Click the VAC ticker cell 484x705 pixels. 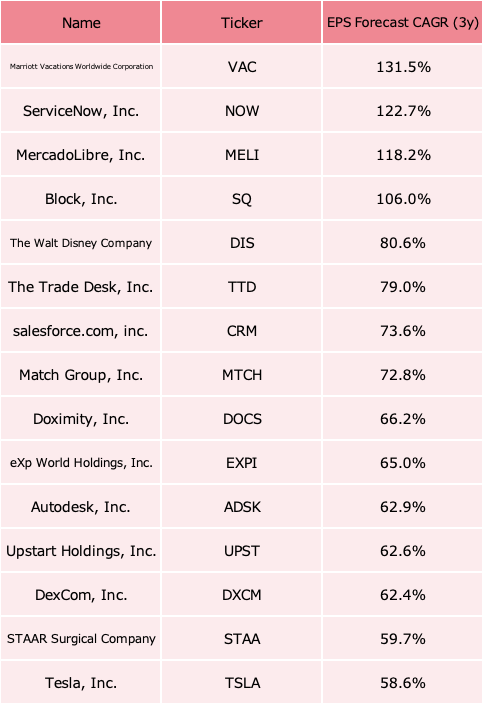point(242,67)
